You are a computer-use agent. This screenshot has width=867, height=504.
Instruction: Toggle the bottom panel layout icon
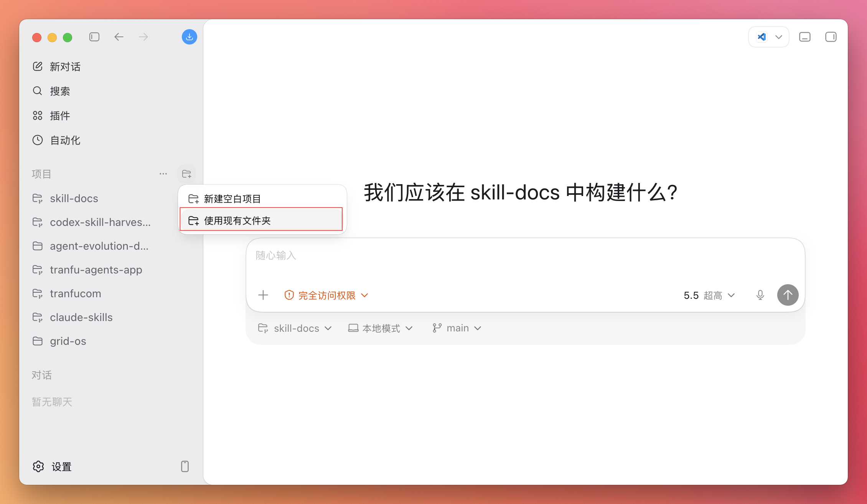pyautogui.click(x=805, y=37)
